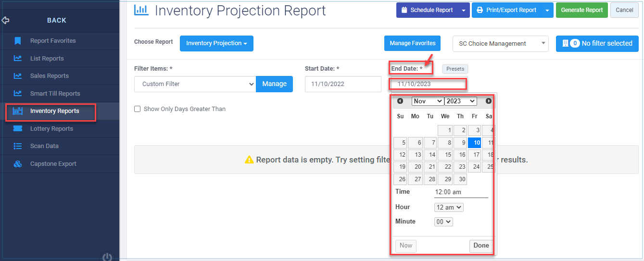Screen dimensions: 644x261
Task: Click the green Generate Report button
Action: (x=581, y=10)
